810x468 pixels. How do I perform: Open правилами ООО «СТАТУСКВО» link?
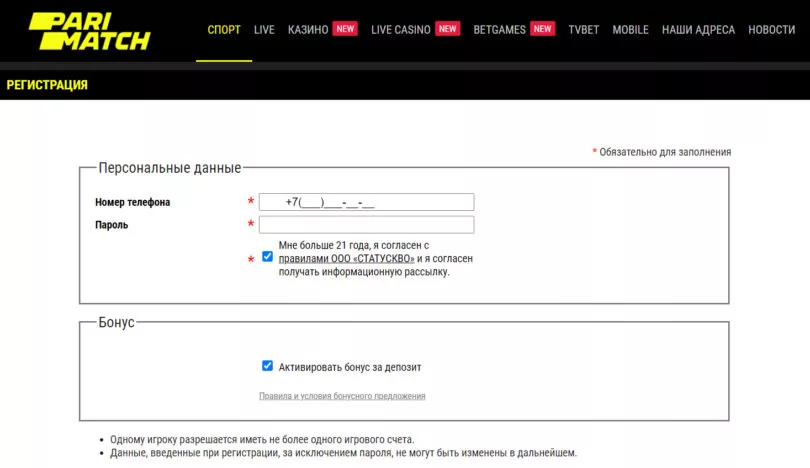click(346, 258)
